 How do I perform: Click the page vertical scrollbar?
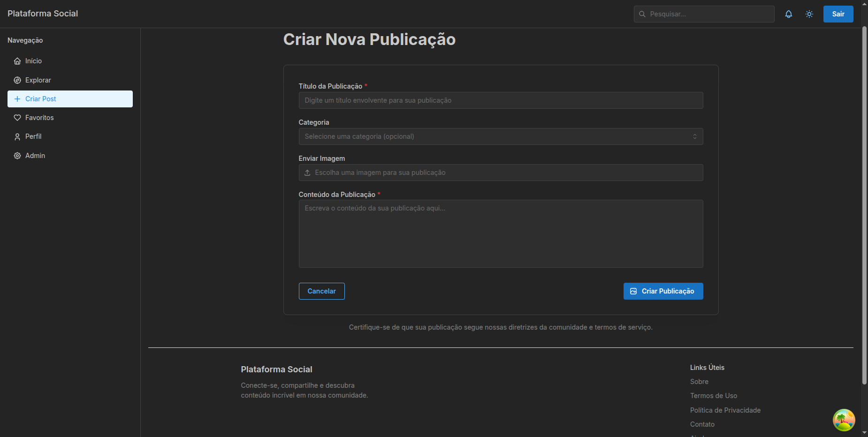[864, 206]
